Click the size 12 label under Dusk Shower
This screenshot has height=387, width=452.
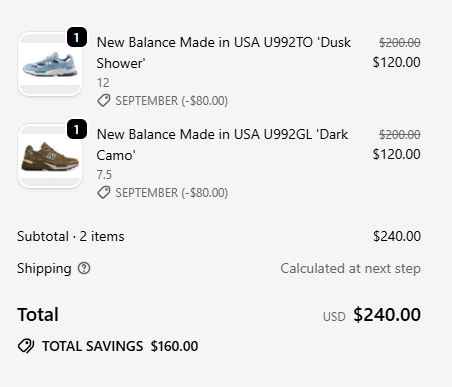point(103,83)
